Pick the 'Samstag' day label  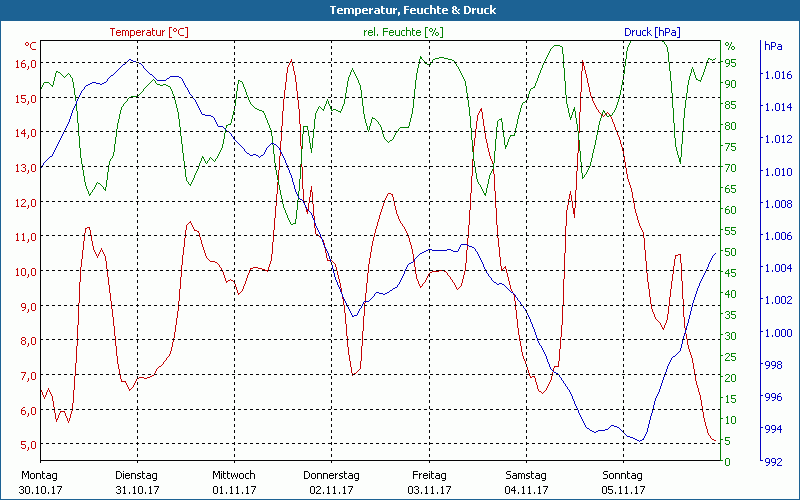click(526, 475)
